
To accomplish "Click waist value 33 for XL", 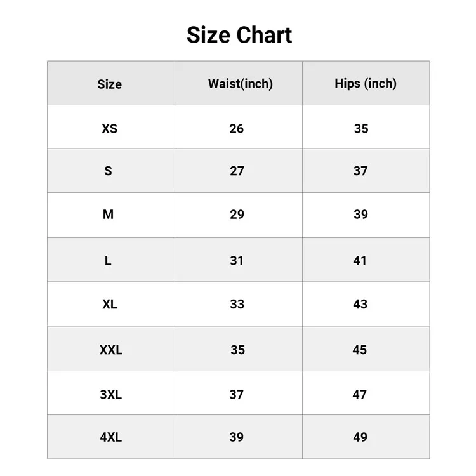I will click(x=237, y=304).
